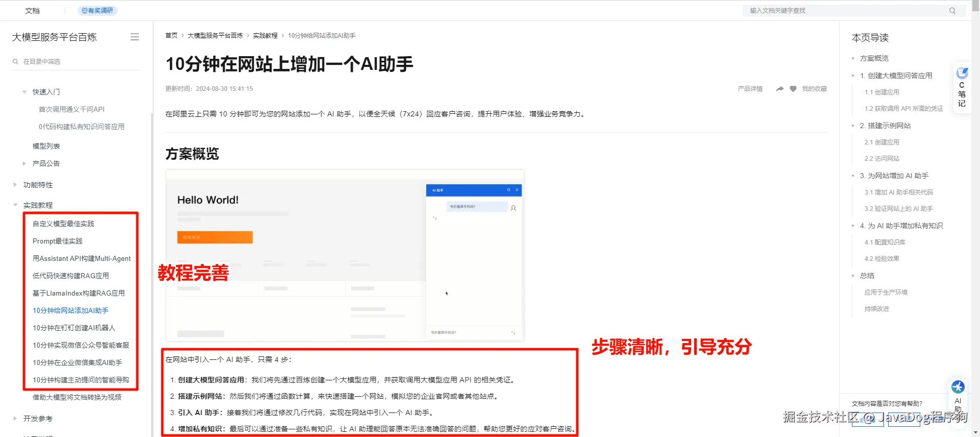The image size is (980, 437).
Task: Open 模型列表 in sidebar
Action: click(x=46, y=146)
